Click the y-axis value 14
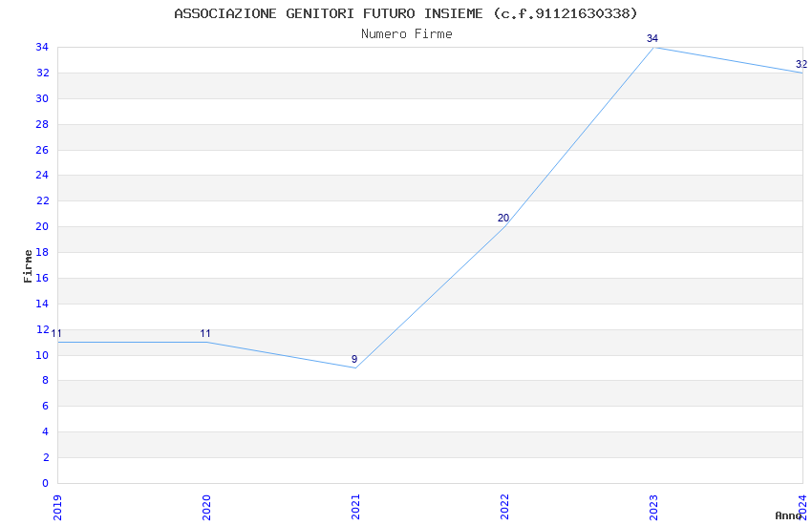This screenshot has width=812, height=525. [x=42, y=304]
